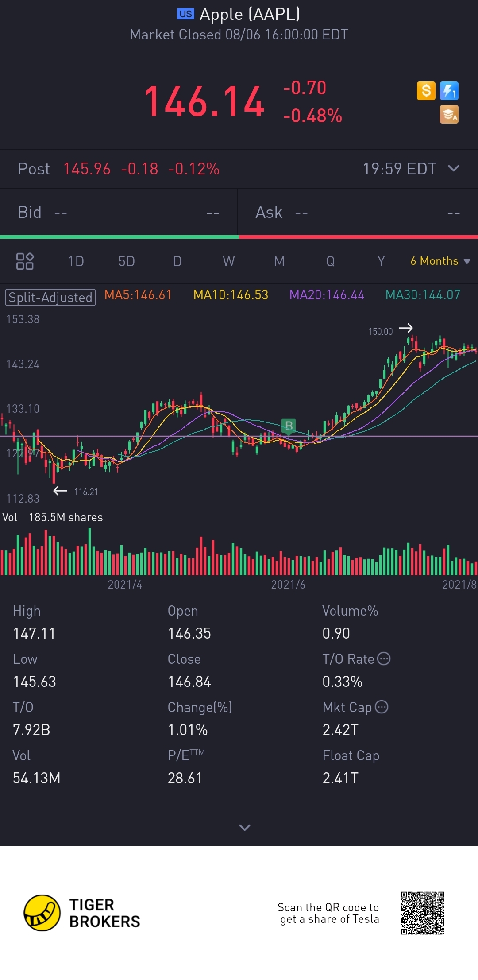This screenshot has width=478, height=980.
Task: Select the Y yearly chart tab
Action: pyautogui.click(x=381, y=261)
